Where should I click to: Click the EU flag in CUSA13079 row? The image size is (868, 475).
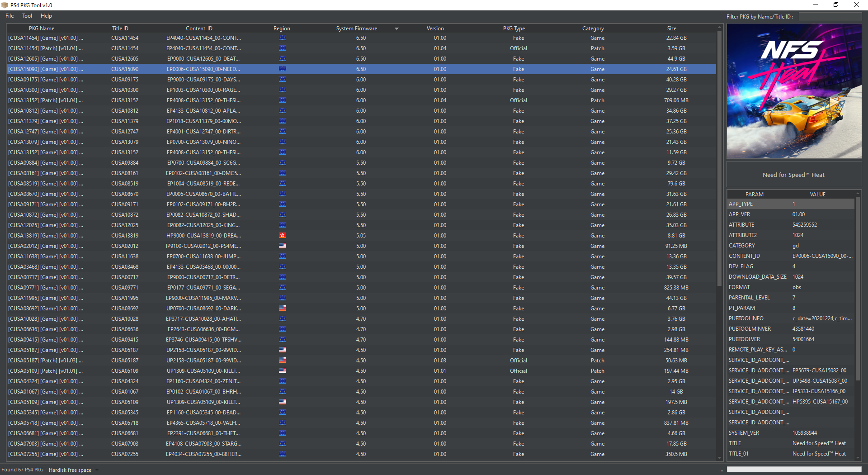283,142
